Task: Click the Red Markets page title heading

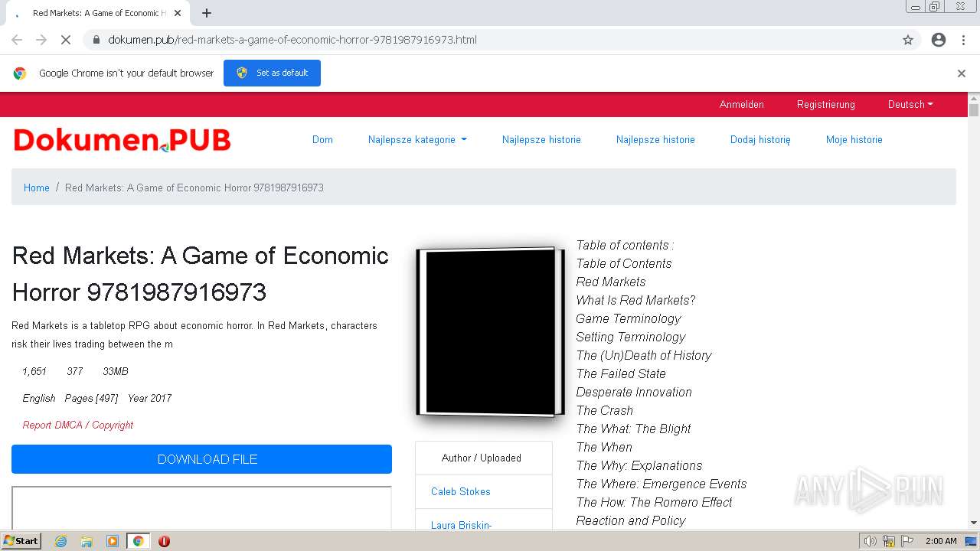Action: [x=201, y=274]
